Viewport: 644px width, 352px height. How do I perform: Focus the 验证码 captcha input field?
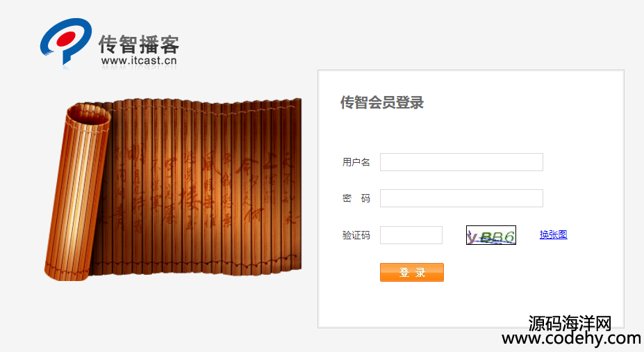(411, 235)
